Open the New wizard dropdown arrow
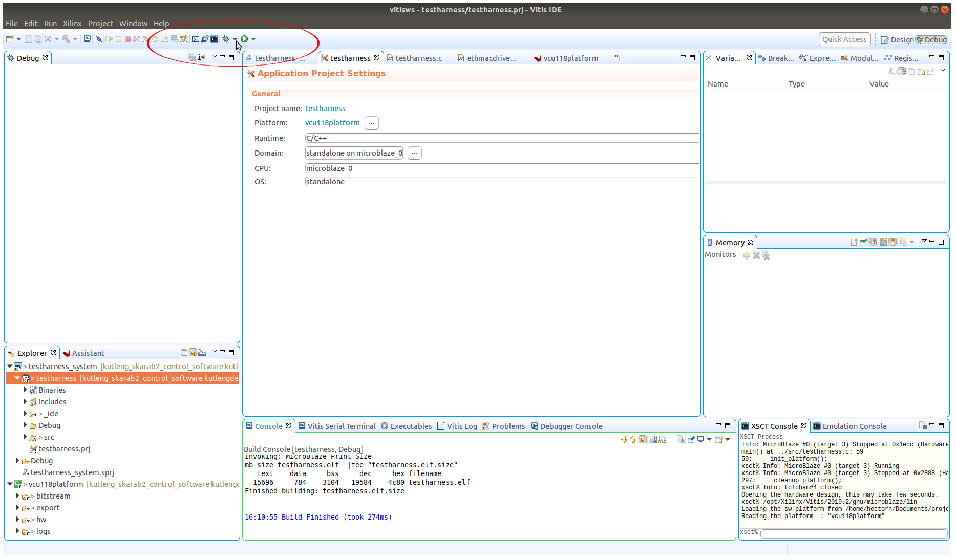 pos(19,39)
